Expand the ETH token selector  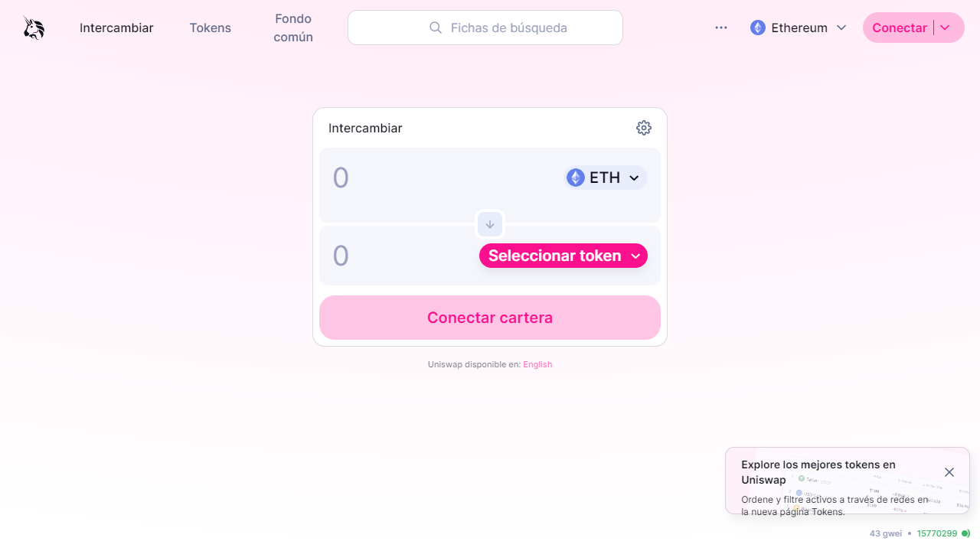606,178
